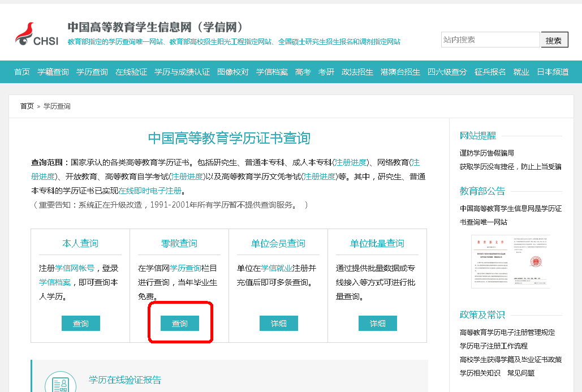
Task: Click the 首页 breadcrumb link
Action: pos(27,106)
